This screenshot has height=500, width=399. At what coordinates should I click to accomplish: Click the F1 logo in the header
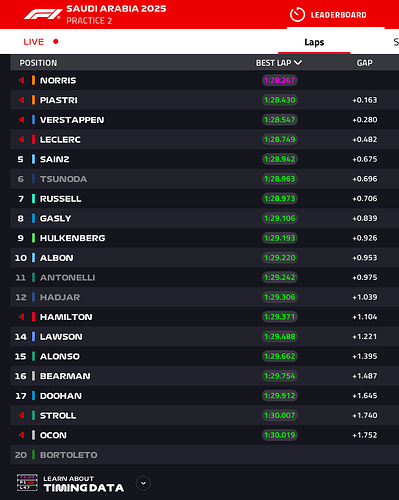(x=43, y=14)
